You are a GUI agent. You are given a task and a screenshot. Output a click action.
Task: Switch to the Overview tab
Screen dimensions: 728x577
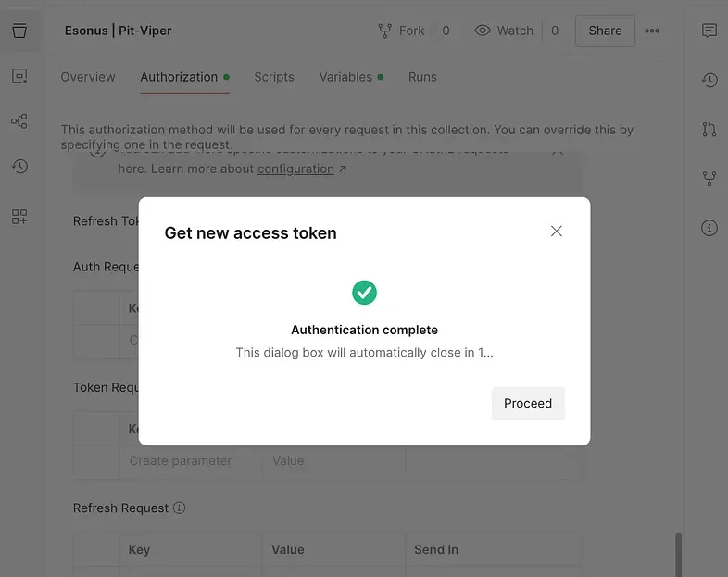[x=88, y=77]
